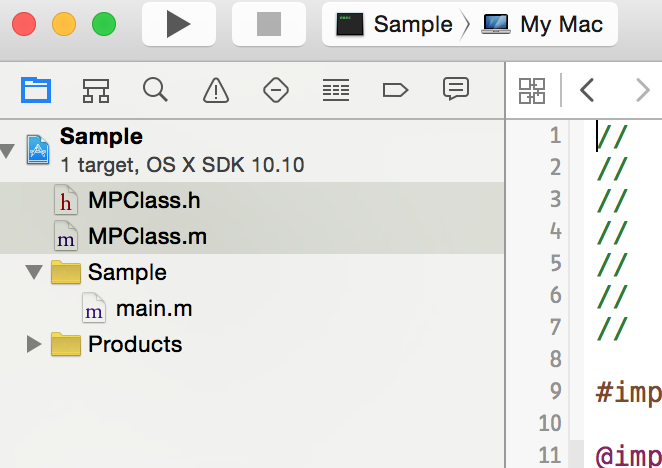Select MPClass.m in navigator
The image size is (662, 468).
252,236
